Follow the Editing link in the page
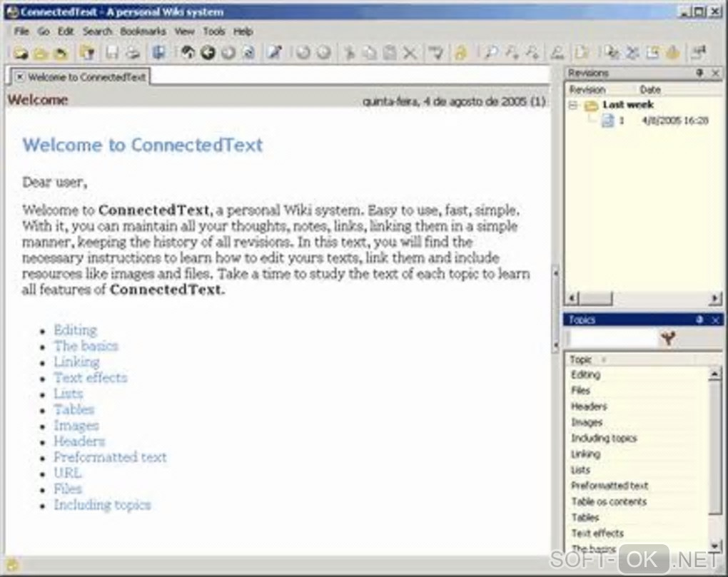This screenshot has width=728, height=577. click(x=75, y=330)
